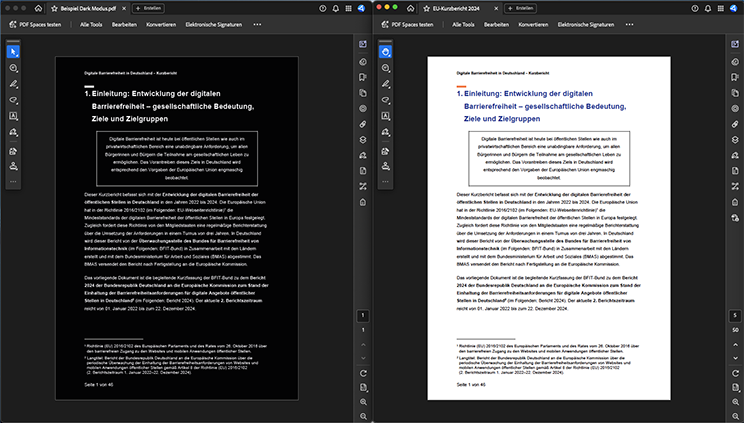Image resolution: width=744 pixels, height=423 pixels.
Task: Pick the zoom magnifier tool in the dark-mode window's left toolbar
Action: click(x=13, y=67)
